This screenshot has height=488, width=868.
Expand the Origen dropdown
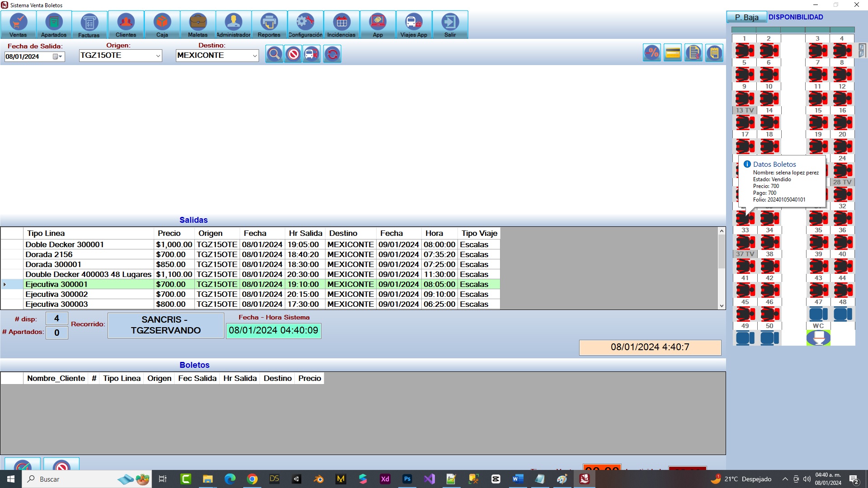(158, 56)
